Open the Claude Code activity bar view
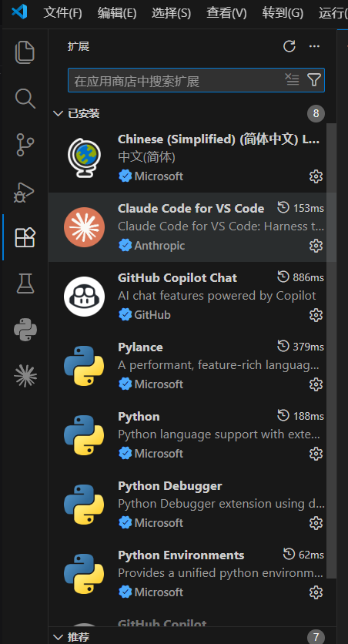Screen dimensions: 348x644 click(25, 376)
